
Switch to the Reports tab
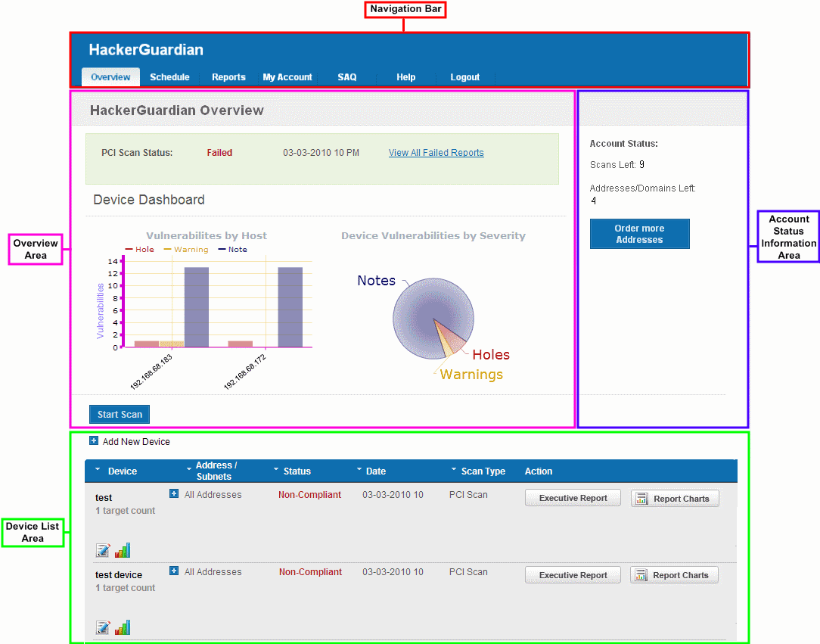228,77
